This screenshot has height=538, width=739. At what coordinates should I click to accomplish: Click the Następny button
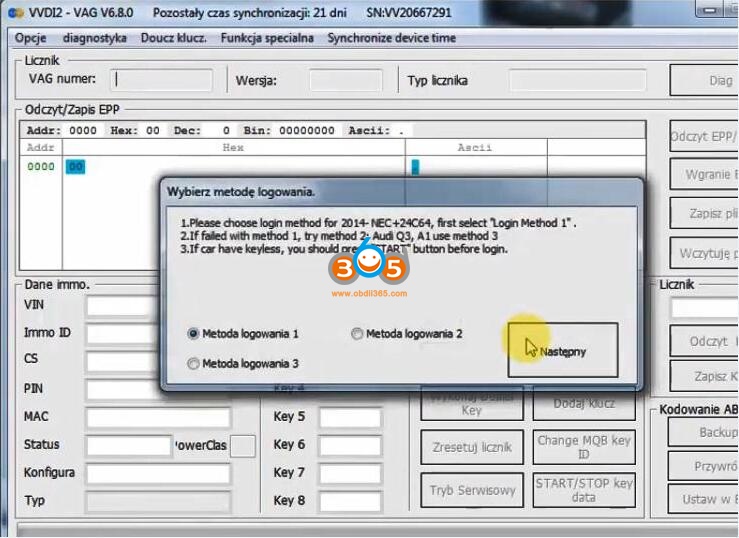(x=563, y=350)
